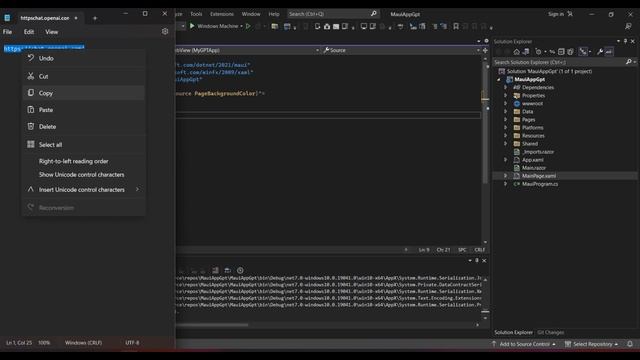Click Windows (CRLF) in Notepad status bar
This screenshot has width=640, height=360.
click(83, 343)
